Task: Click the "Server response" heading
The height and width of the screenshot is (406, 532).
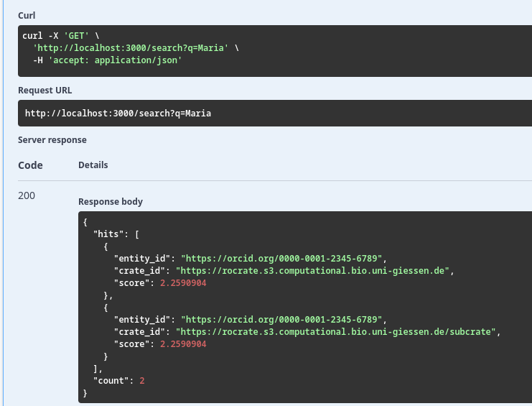Action: click(x=52, y=140)
